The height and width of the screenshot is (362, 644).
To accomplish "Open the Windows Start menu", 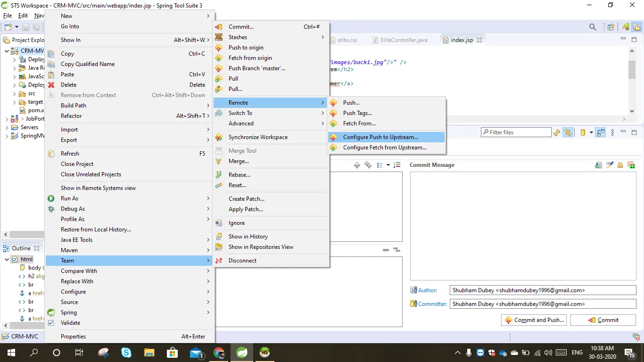I will [11, 352].
